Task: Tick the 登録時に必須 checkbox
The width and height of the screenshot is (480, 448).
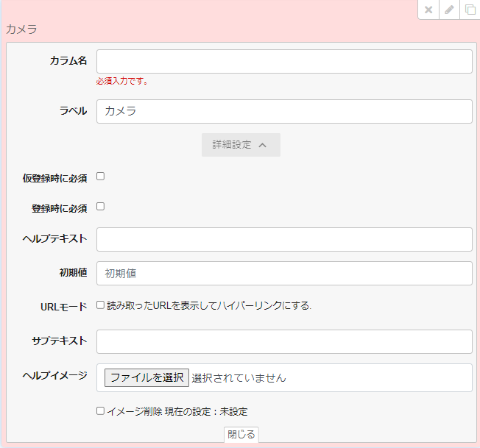Action: [101, 207]
